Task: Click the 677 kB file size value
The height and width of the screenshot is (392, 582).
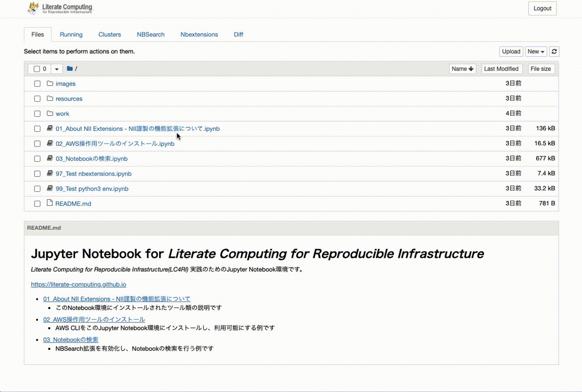Action: point(546,159)
